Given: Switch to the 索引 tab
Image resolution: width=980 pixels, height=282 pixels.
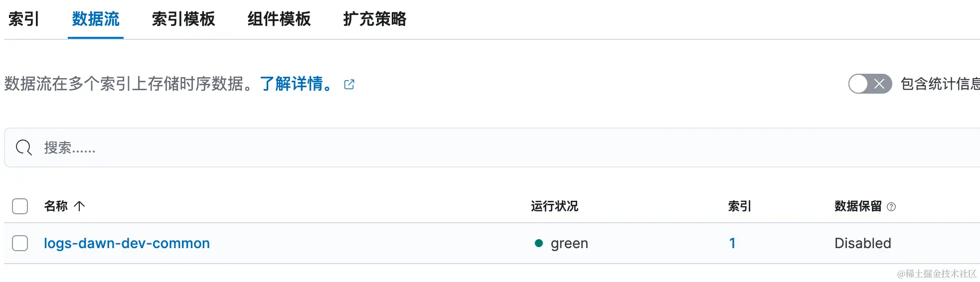Looking at the screenshot, I should pyautogui.click(x=23, y=19).
